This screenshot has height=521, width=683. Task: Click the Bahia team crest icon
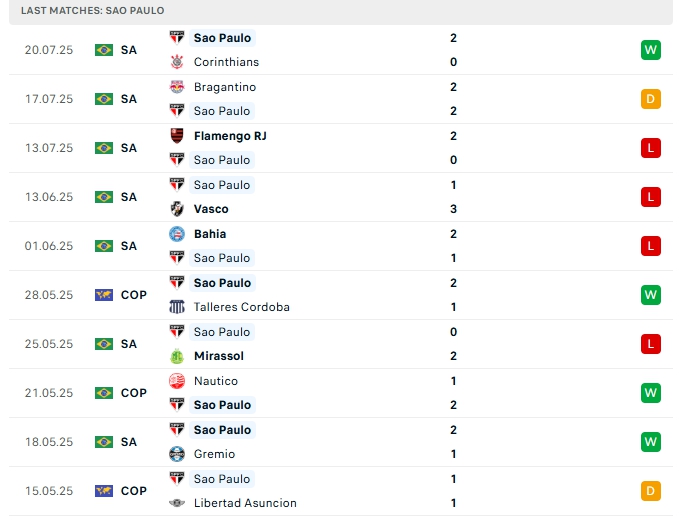pos(177,234)
